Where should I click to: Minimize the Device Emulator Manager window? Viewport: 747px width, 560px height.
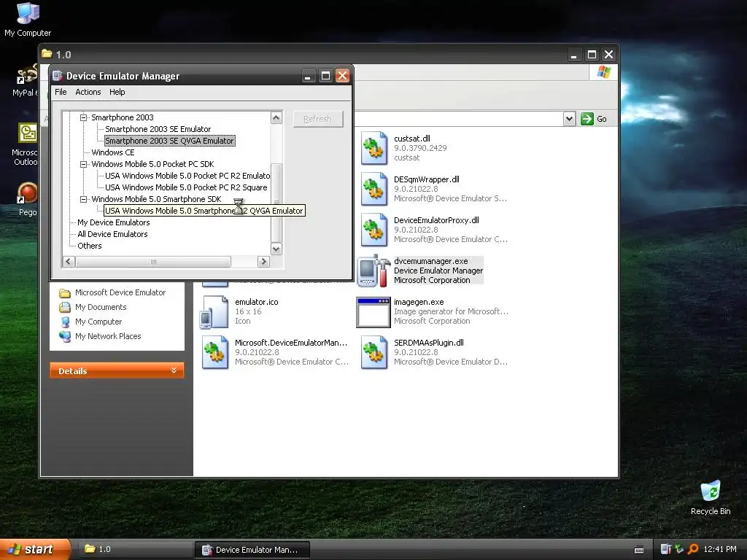(309, 76)
